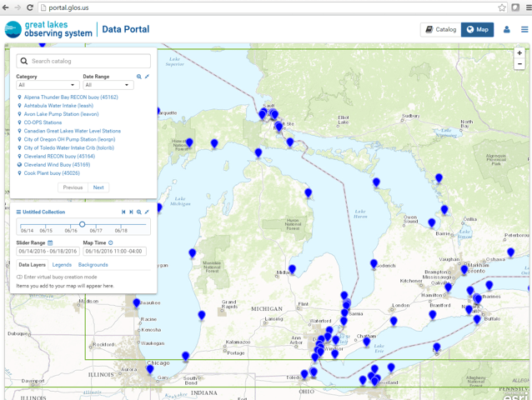Viewport: 532px width, 400px height.
Task: Click the pin icon beside Avon Lake Pump Station
Action: coord(19,114)
